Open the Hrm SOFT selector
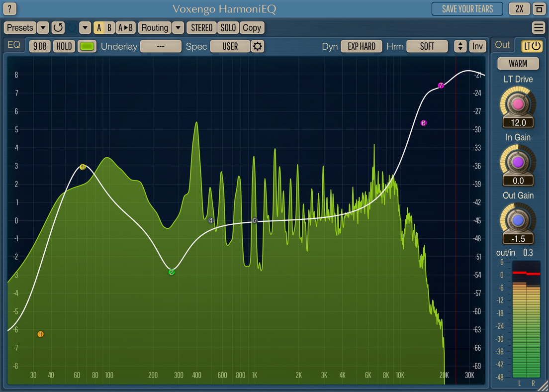549x392 pixels. click(427, 46)
